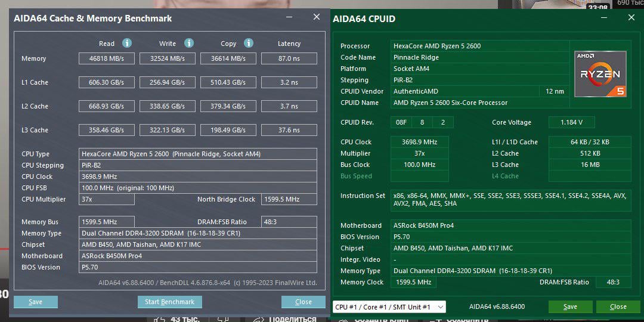
Task: Select the L2 Cache latency 3.7 ns
Action: (289, 106)
